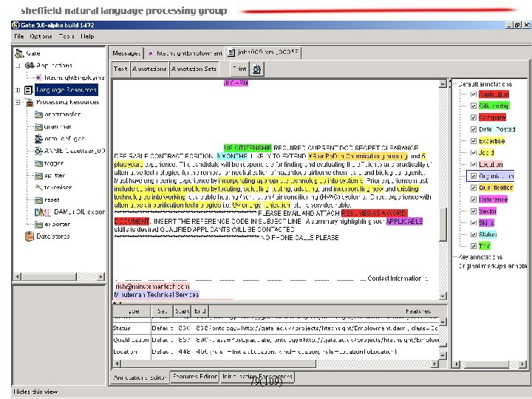Viewport: 532px width, 399px height.
Task: Switch to the Features Editor tab
Action: click(195, 377)
